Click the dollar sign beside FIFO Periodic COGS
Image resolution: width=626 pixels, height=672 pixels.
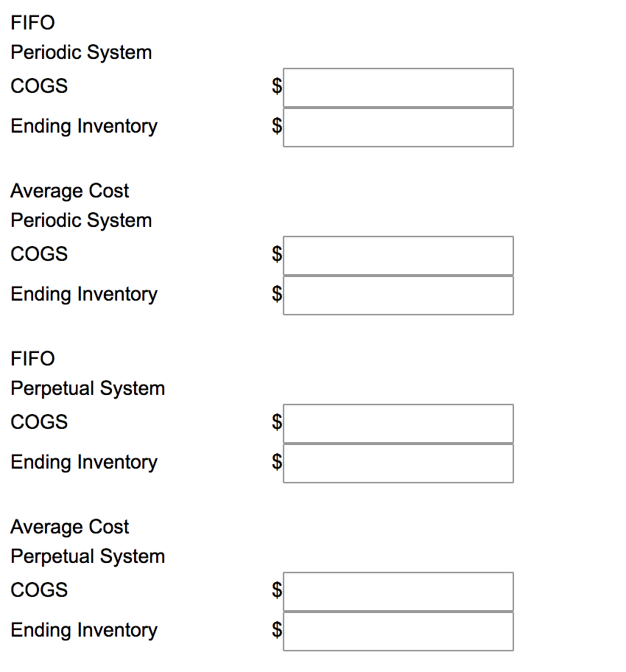tap(276, 86)
